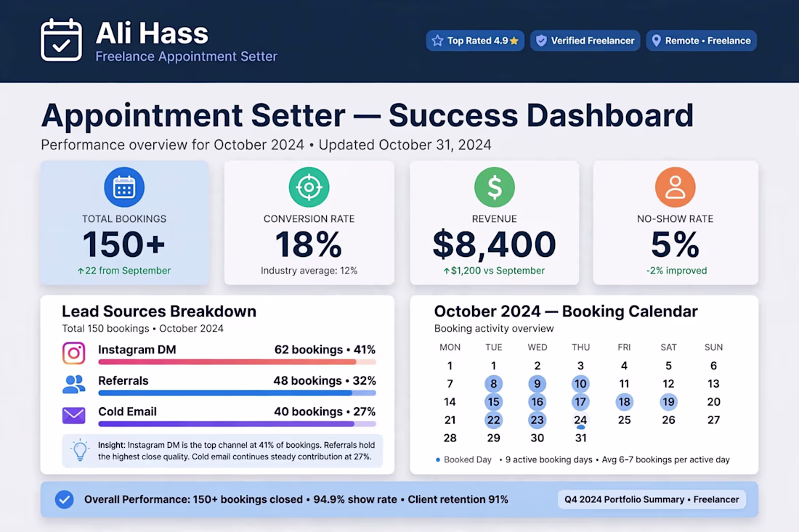
Task: Click the "-2% improved" text
Action: 676,270
